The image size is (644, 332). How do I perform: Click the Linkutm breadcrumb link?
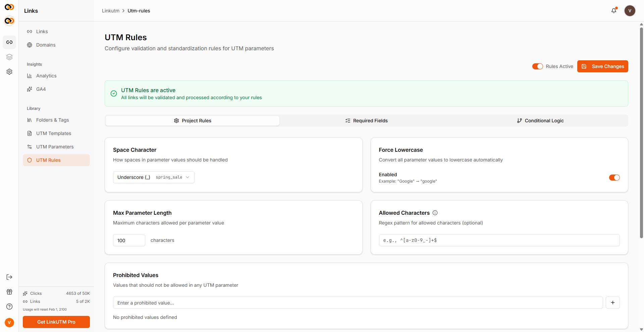point(111,11)
